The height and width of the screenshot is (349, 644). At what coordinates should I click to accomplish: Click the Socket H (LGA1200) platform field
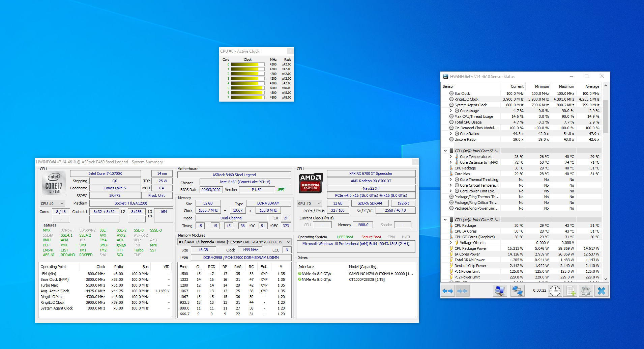(x=131, y=203)
